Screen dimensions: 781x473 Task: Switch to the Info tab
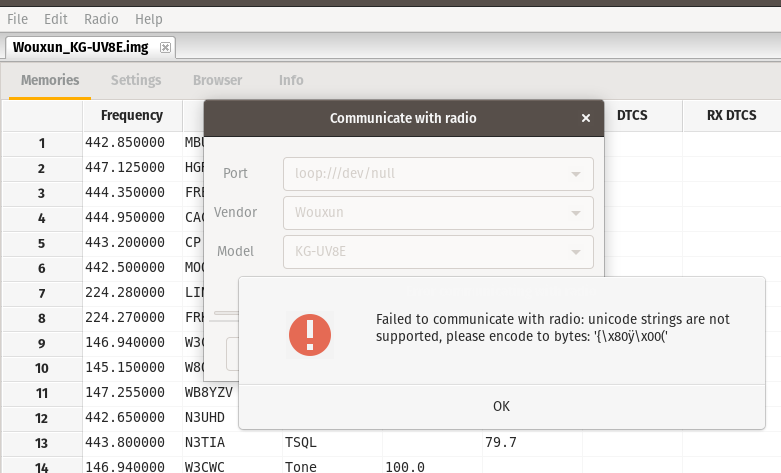click(291, 80)
